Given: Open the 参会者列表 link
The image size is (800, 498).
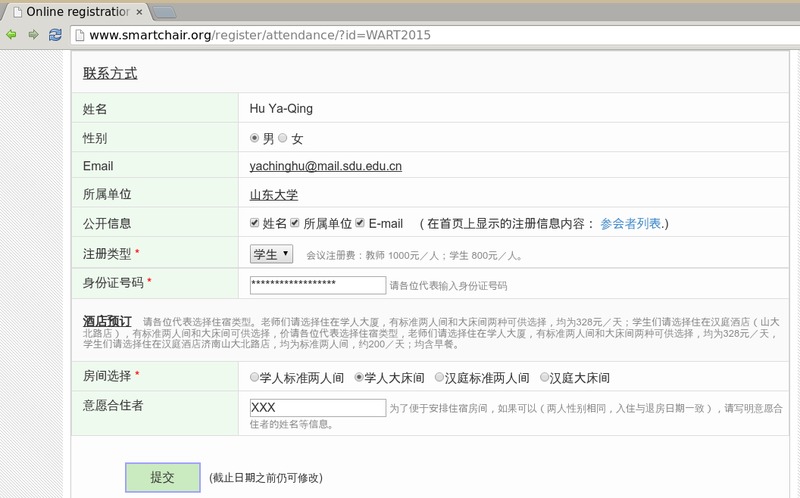Looking at the screenshot, I should click(x=632, y=223).
